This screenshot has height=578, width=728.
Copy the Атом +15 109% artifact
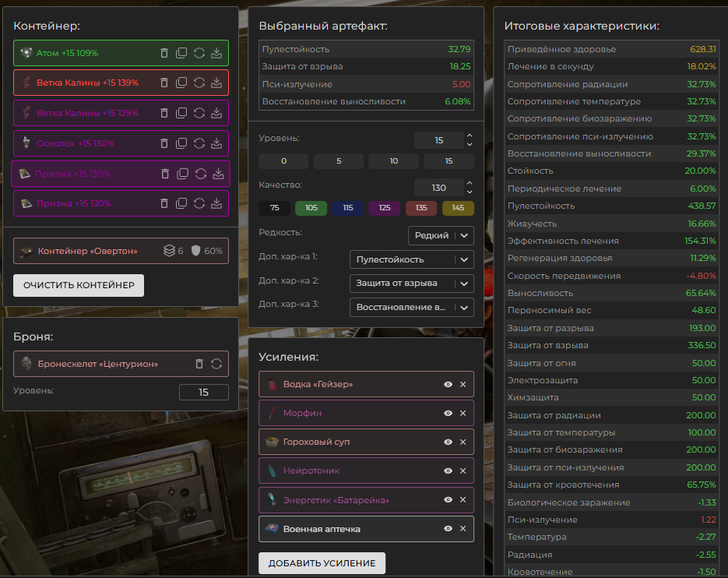tap(181, 53)
